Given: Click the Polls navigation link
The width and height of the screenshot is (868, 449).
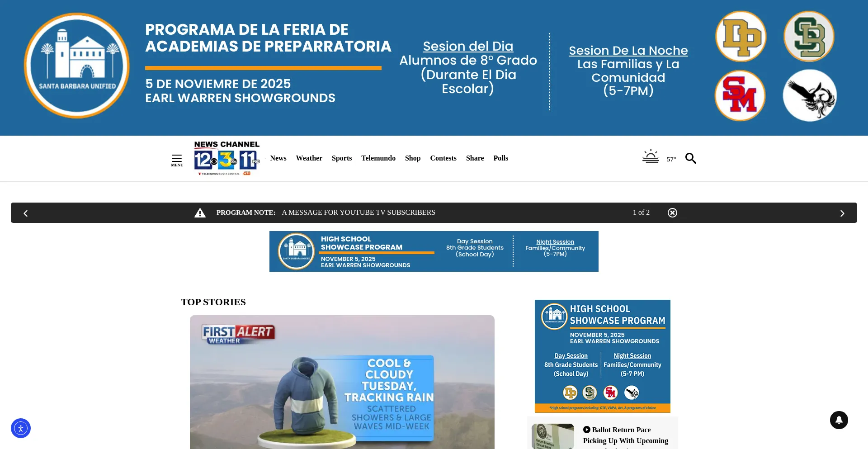Looking at the screenshot, I should (x=500, y=158).
